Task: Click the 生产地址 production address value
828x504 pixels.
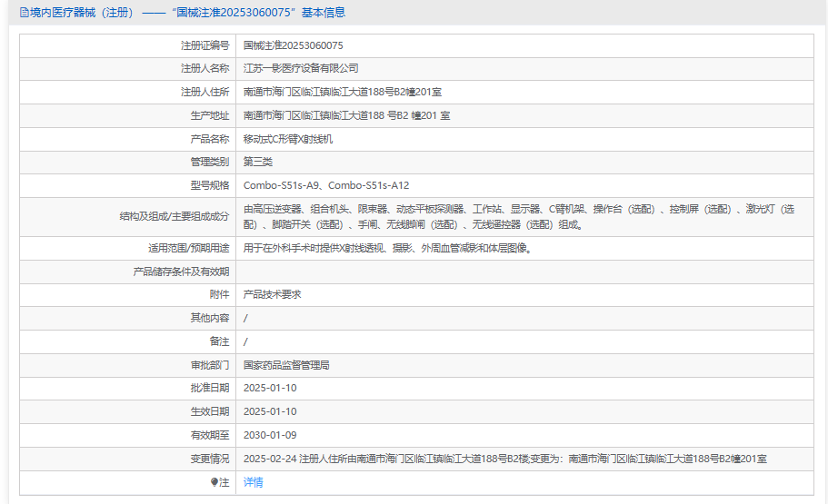Action: (346, 115)
